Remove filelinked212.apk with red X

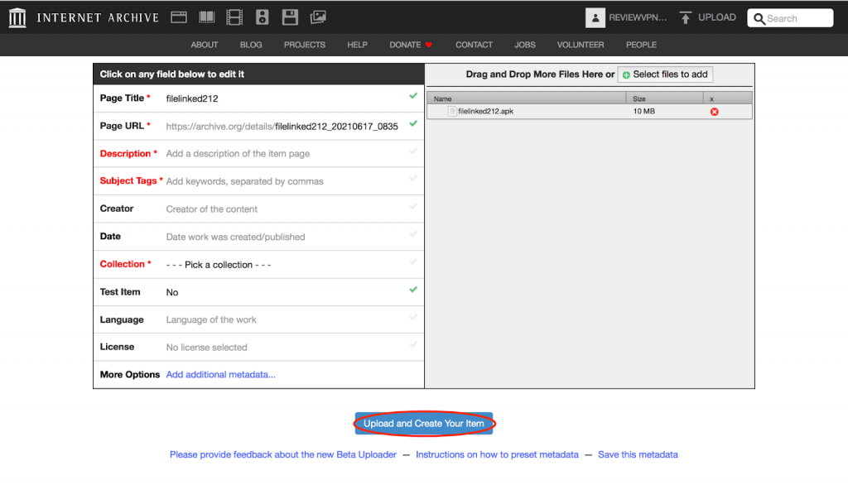coord(715,112)
